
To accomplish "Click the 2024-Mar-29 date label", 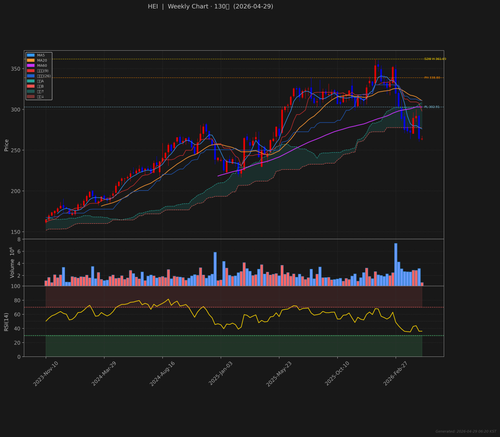I will (104, 374).
